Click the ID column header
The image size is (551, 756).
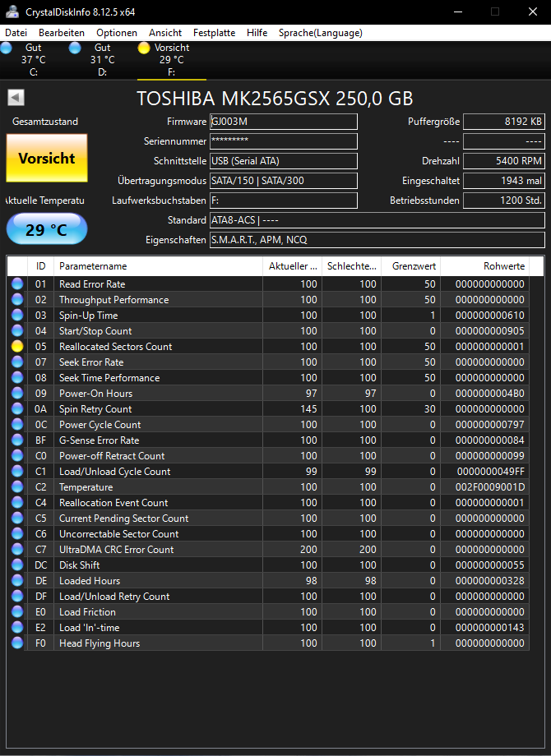point(40,266)
